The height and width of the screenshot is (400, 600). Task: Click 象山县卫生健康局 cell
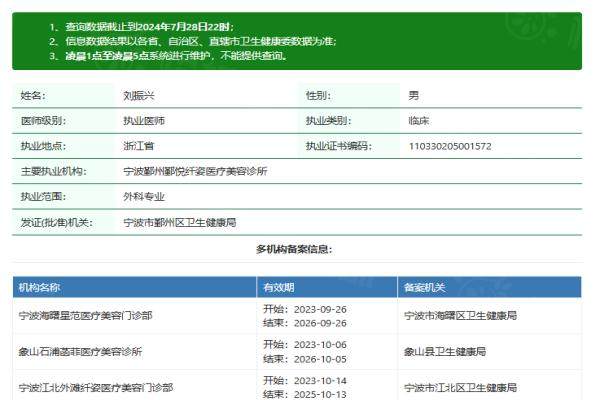point(445,351)
